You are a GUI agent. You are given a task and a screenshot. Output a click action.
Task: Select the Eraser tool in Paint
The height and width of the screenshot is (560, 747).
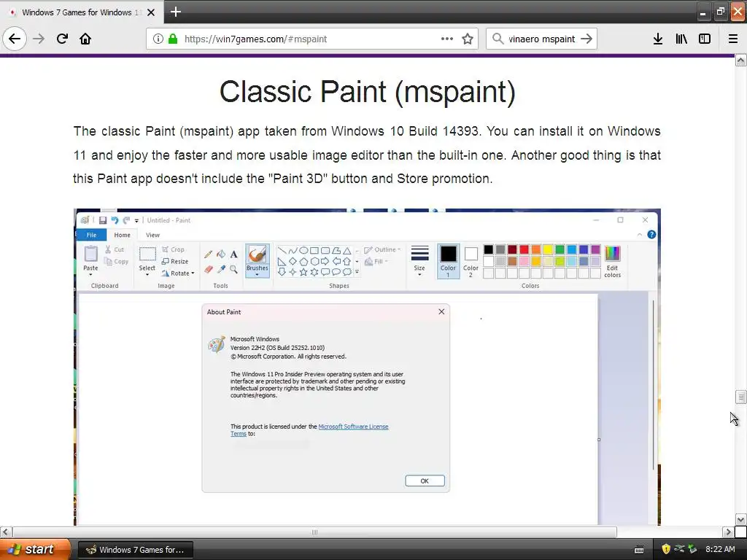pyautogui.click(x=208, y=269)
